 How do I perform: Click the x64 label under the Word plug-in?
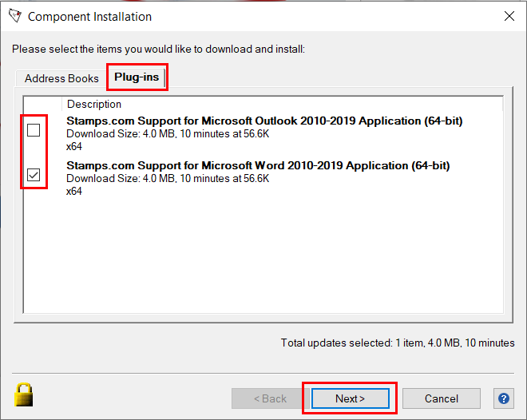pos(74,191)
